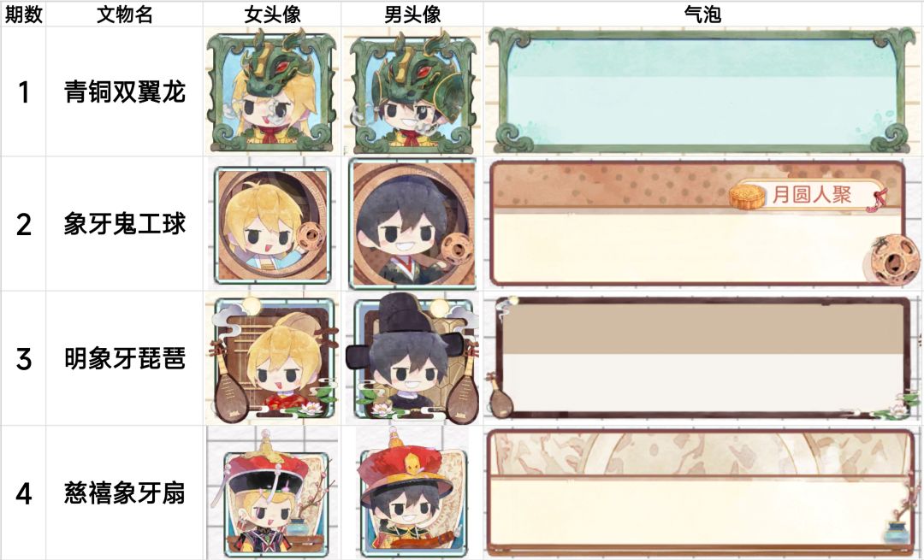Click the 月圆人聚 mooncake label

tap(809, 195)
